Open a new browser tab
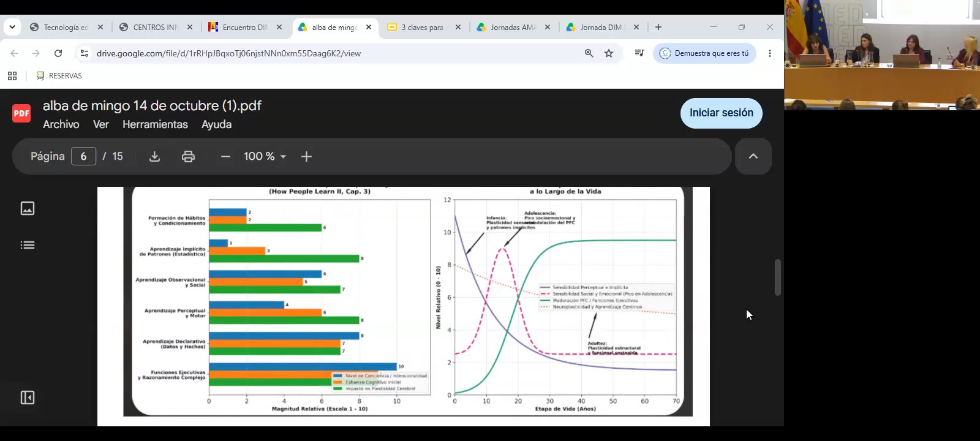This screenshot has height=441, width=980. 658,27
